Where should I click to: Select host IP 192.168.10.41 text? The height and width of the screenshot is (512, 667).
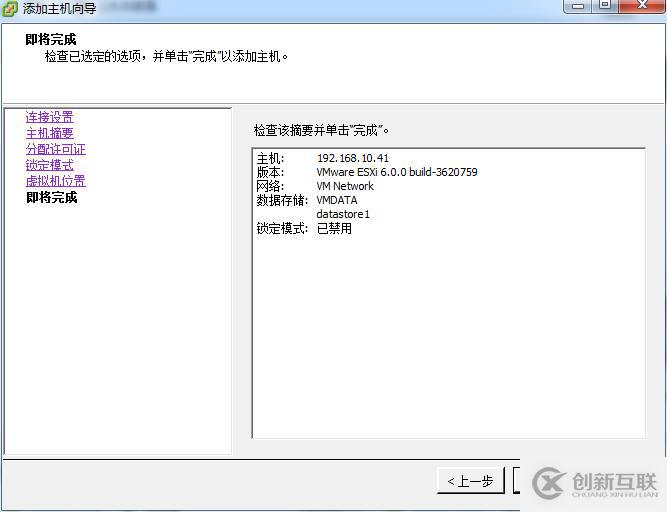[x=353, y=158]
